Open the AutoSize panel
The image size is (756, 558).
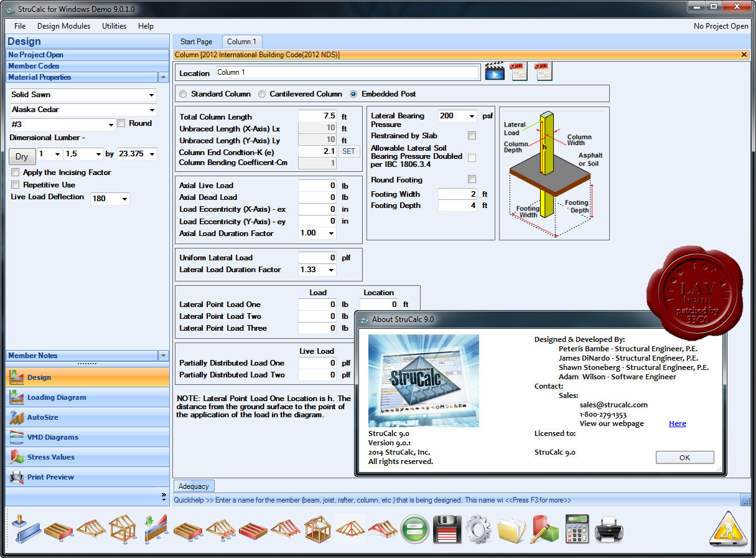click(x=87, y=417)
